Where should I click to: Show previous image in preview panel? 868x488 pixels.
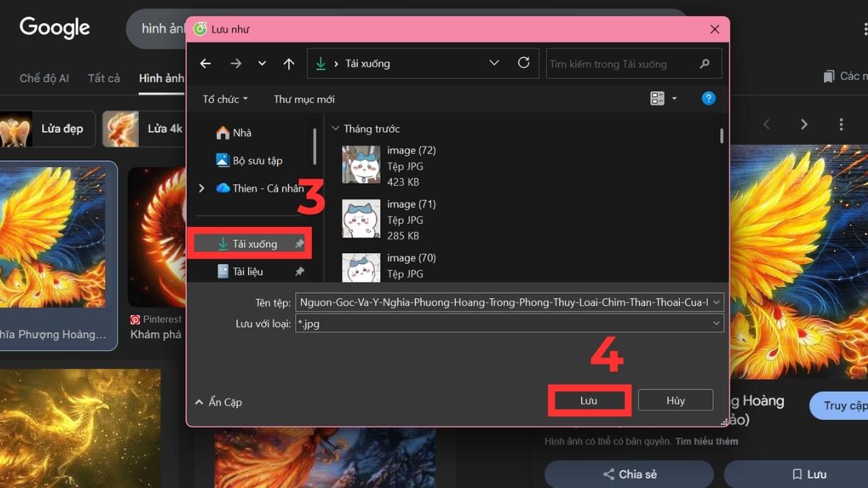766,124
